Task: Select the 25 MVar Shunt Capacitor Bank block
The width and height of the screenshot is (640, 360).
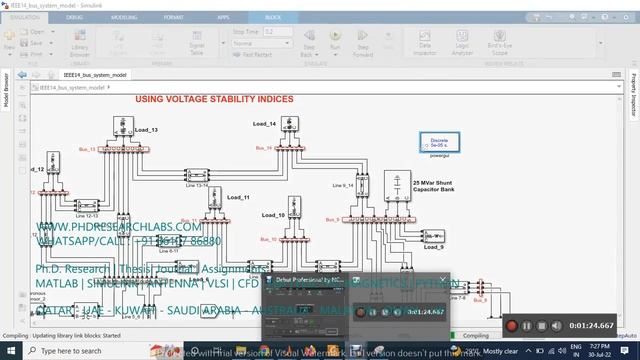Action: coord(397,186)
